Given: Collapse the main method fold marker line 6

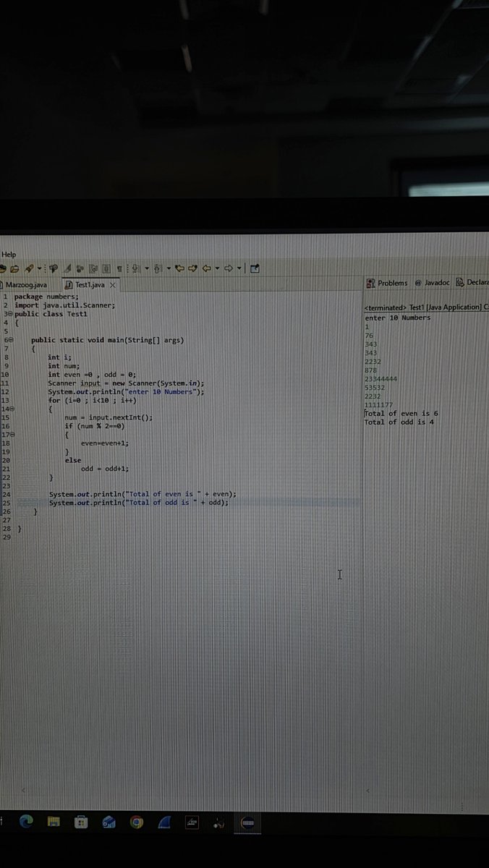Looking at the screenshot, I should [x=9, y=340].
